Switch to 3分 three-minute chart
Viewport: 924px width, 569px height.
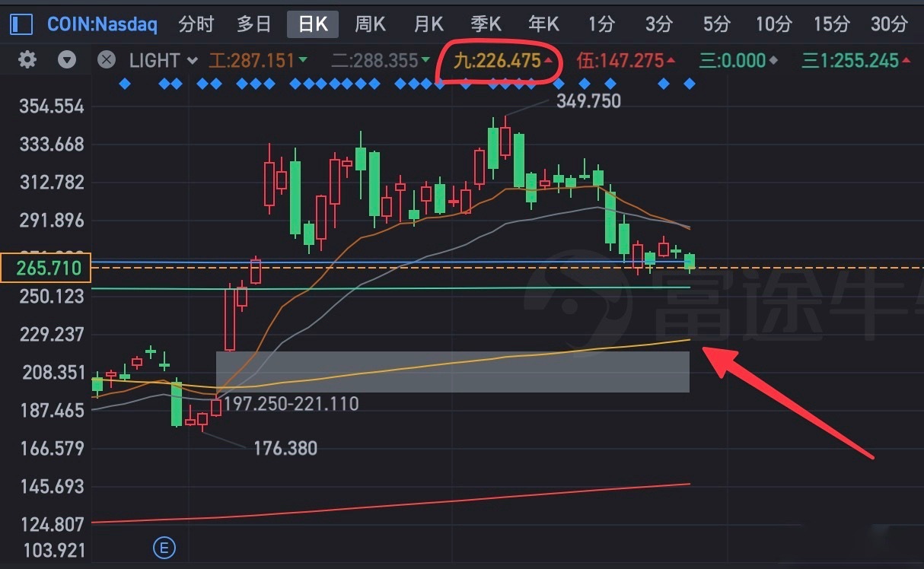click(x=659, y=24)
